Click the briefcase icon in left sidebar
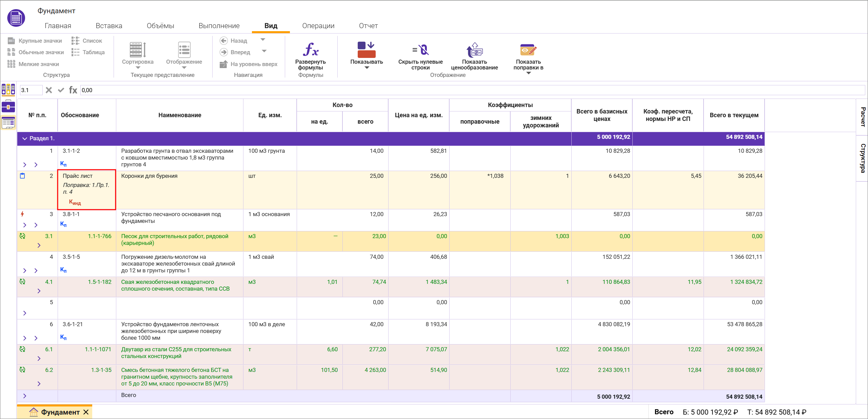 click(8, 106)
